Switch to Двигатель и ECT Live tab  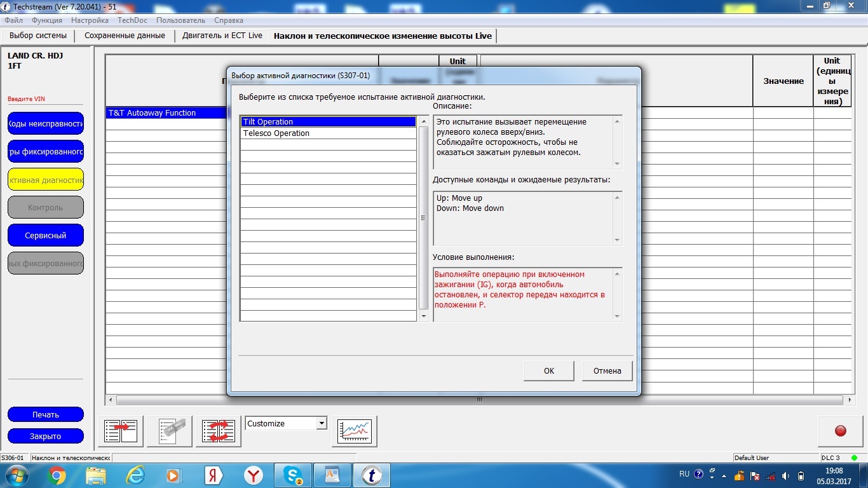click(x=222, y=36)
